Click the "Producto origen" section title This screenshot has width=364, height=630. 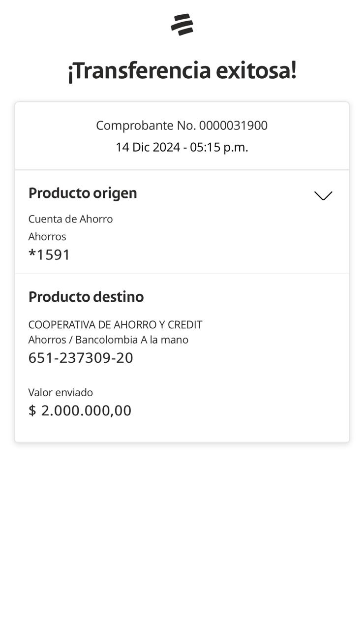[x=83, y=193]
